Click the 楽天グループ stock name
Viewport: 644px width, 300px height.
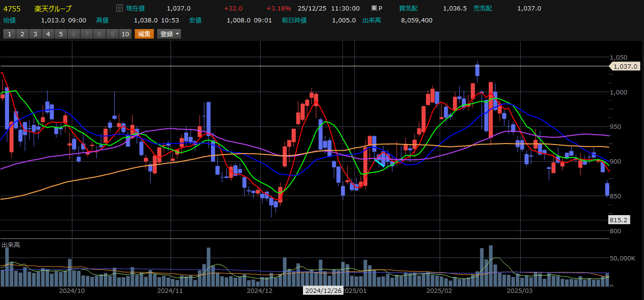click(x=53, y=9)
